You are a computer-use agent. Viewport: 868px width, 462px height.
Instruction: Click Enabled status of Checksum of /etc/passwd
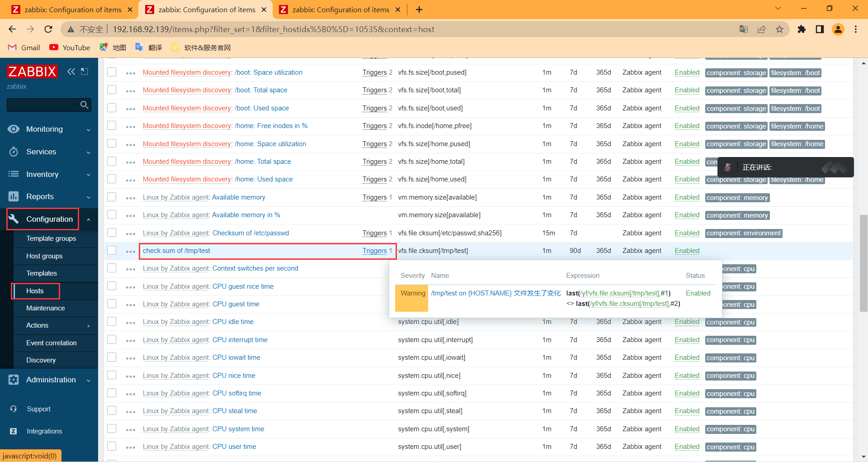click(687, 233)
